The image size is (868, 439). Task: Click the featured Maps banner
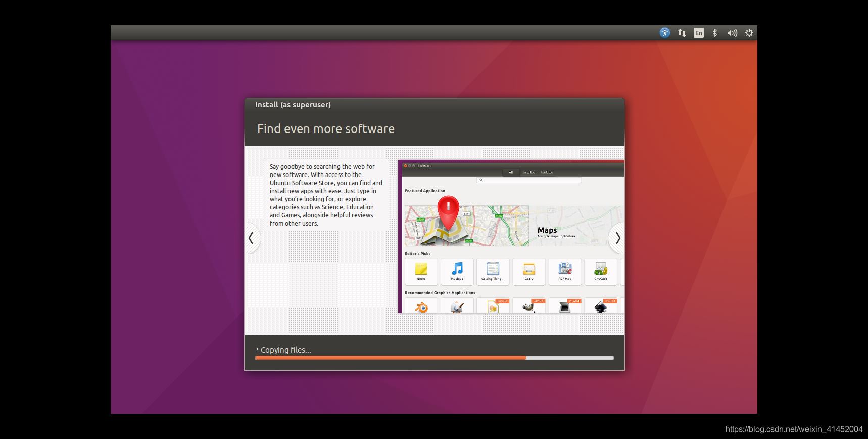coord(513,226)
